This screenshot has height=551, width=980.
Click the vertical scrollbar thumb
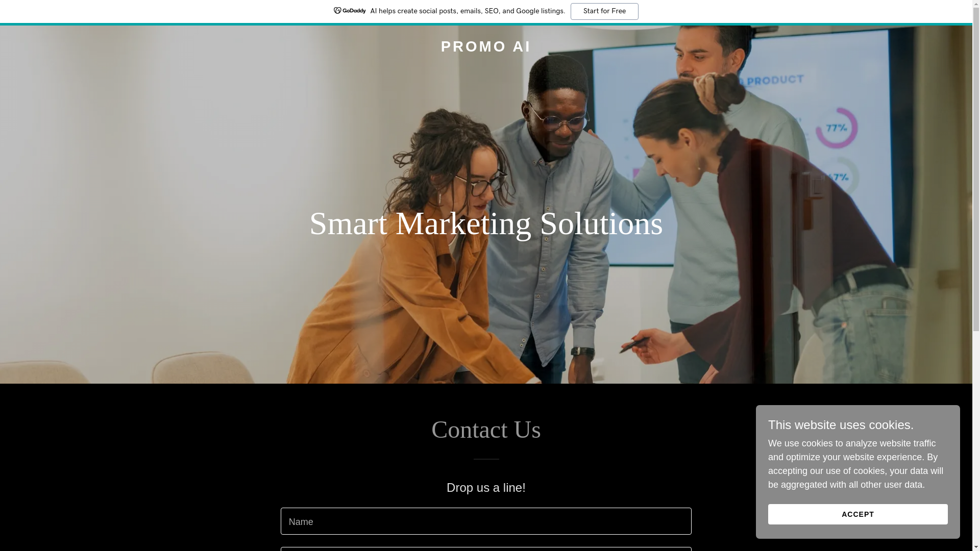[x=976, y=171]
